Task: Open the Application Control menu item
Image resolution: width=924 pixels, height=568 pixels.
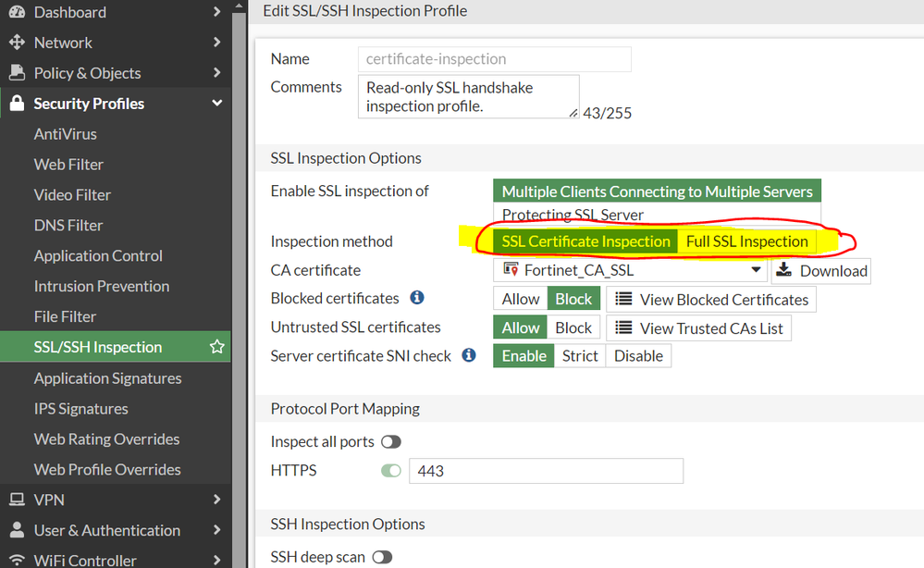Action: (98, 255)
